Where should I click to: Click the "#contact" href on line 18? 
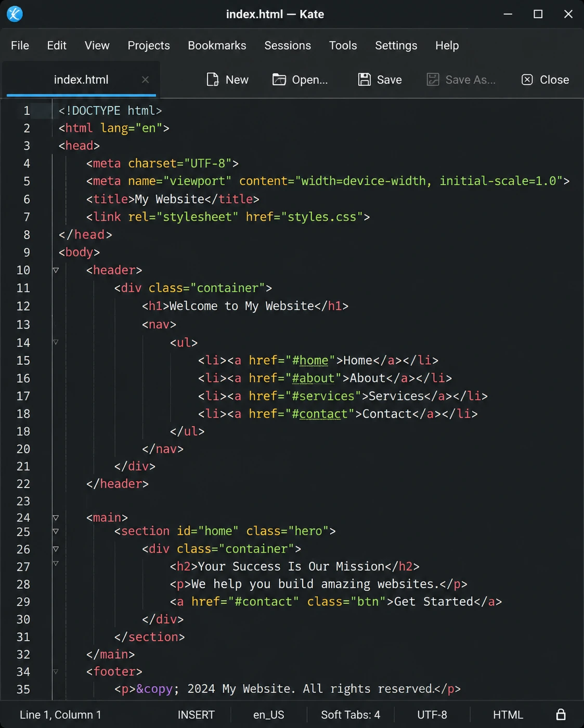click(320, 414)
